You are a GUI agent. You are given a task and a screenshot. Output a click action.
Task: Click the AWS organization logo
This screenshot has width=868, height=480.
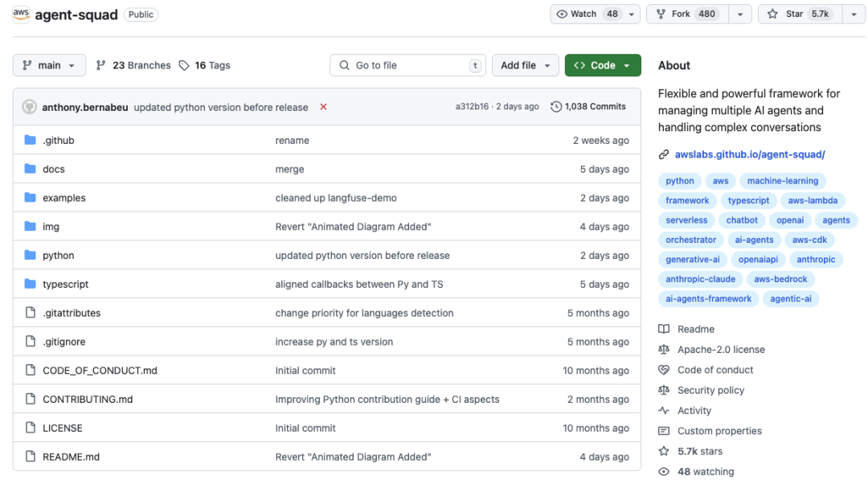pyautogui.click(x=21, y=14)
